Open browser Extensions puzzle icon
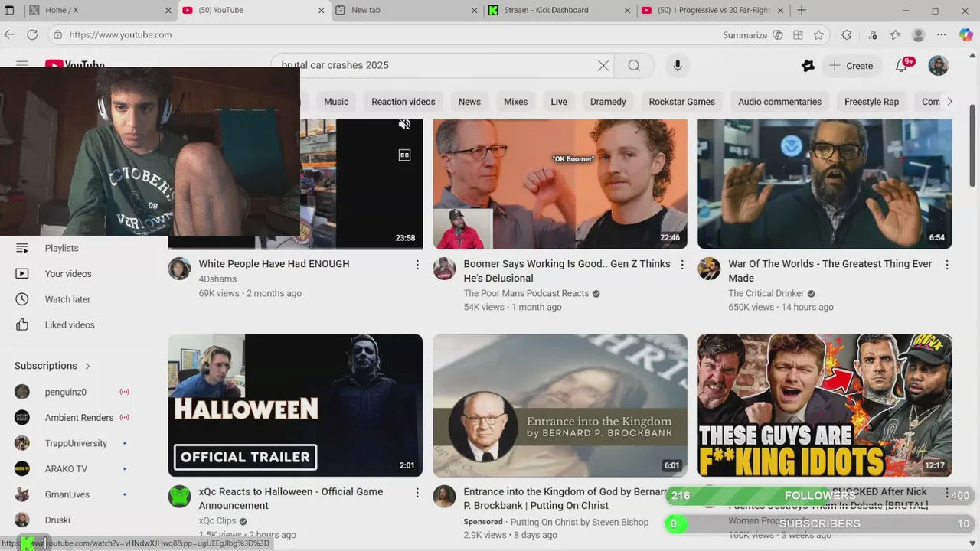 coord(846,35)
